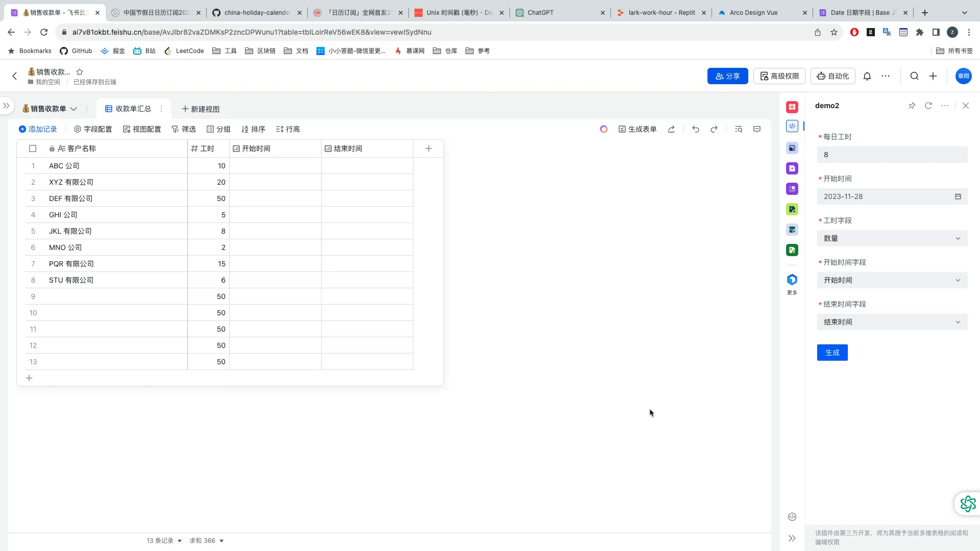The image size is (980, 551).
Task: Open the comments icon in toolbar
Action: pos(757,130)
